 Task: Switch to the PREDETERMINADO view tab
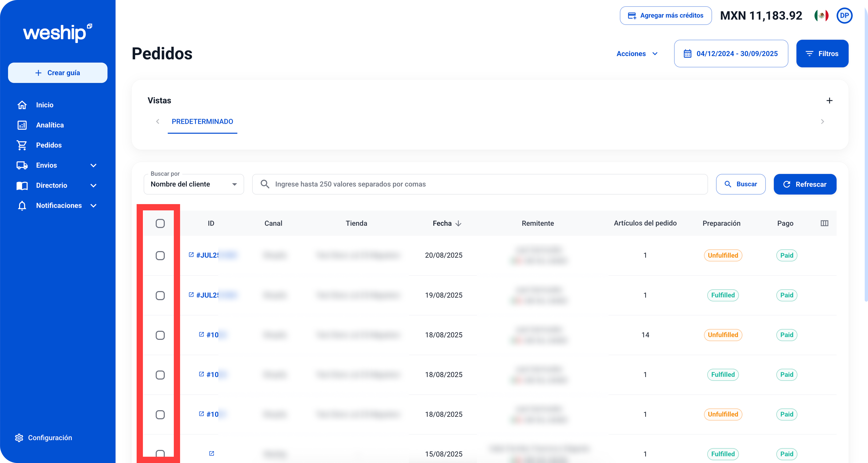202,121
